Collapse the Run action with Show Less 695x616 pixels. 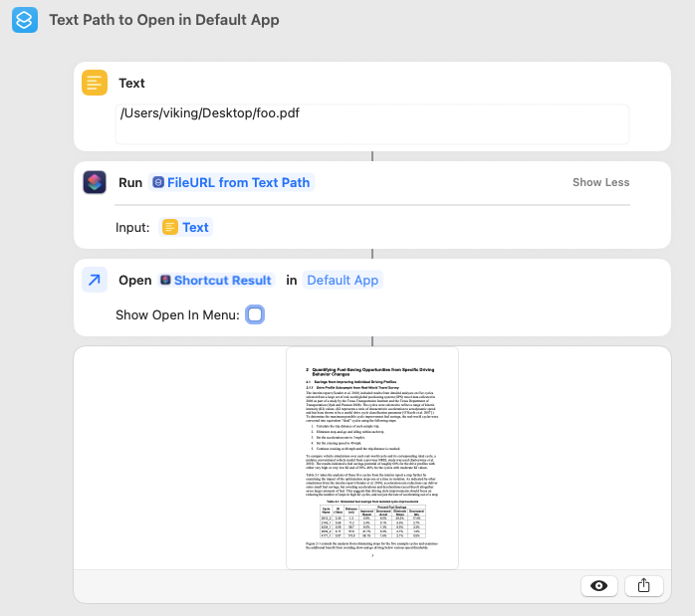[600, 182]
